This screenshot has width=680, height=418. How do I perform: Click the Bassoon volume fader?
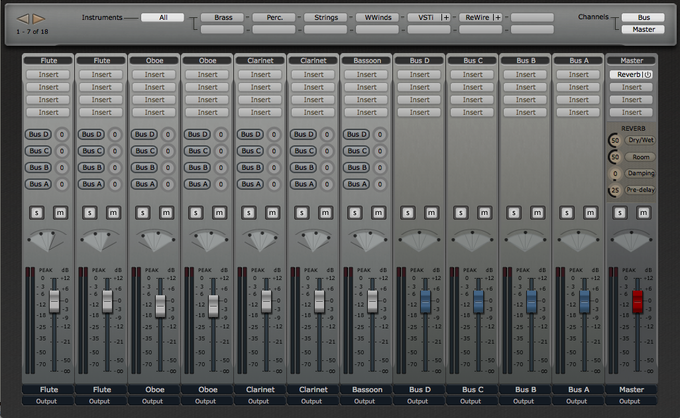(x=373, y=301)
